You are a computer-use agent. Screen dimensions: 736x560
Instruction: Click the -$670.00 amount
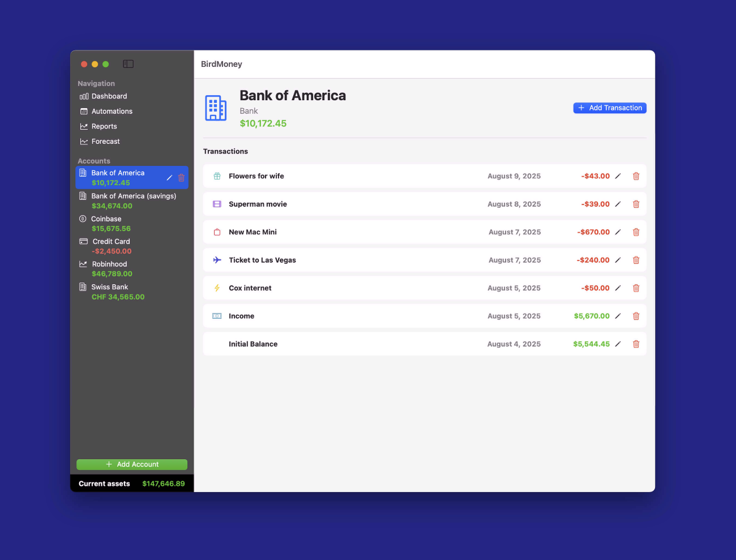593,232
